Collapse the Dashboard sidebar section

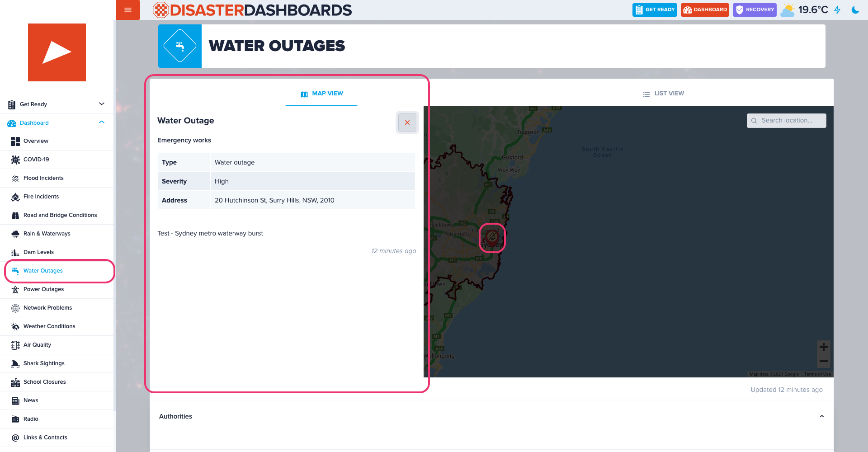102,122
